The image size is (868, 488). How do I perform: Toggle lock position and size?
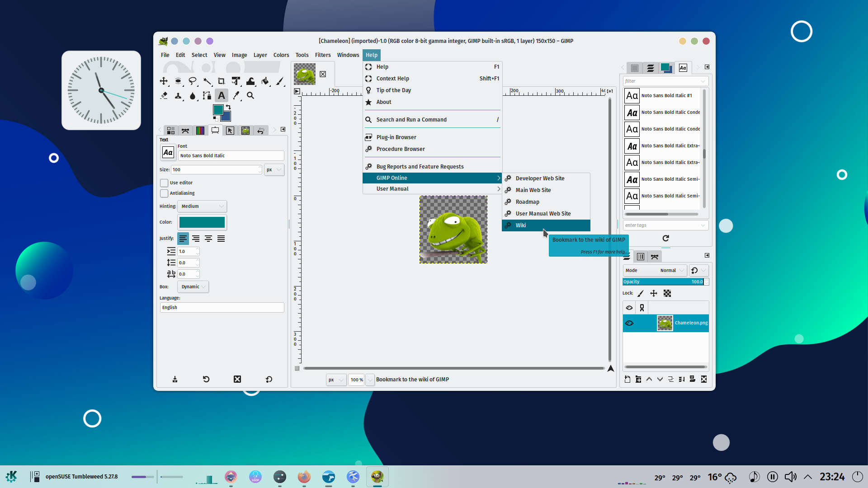click(654, 293)
